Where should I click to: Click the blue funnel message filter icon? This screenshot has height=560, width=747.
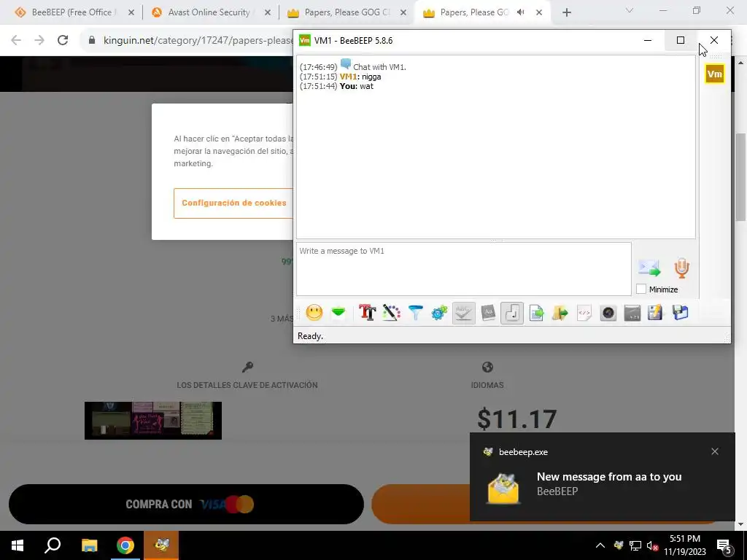415,313
